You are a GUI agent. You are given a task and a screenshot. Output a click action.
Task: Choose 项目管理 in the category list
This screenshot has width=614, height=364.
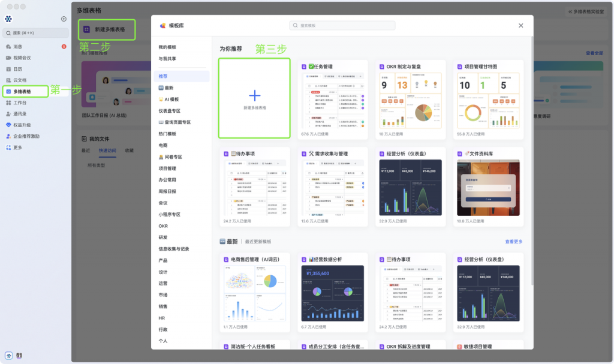pyautogui.click(x=167, y=169)
